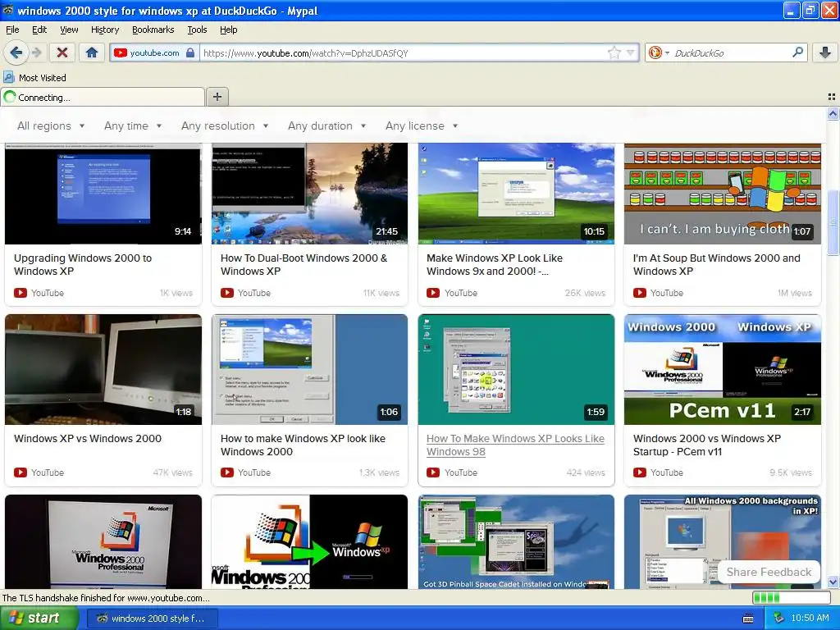The image size is (840, 630).
Task: Open Make Windows XP Look Like 9x thumbnail
Action: (516, 194)
